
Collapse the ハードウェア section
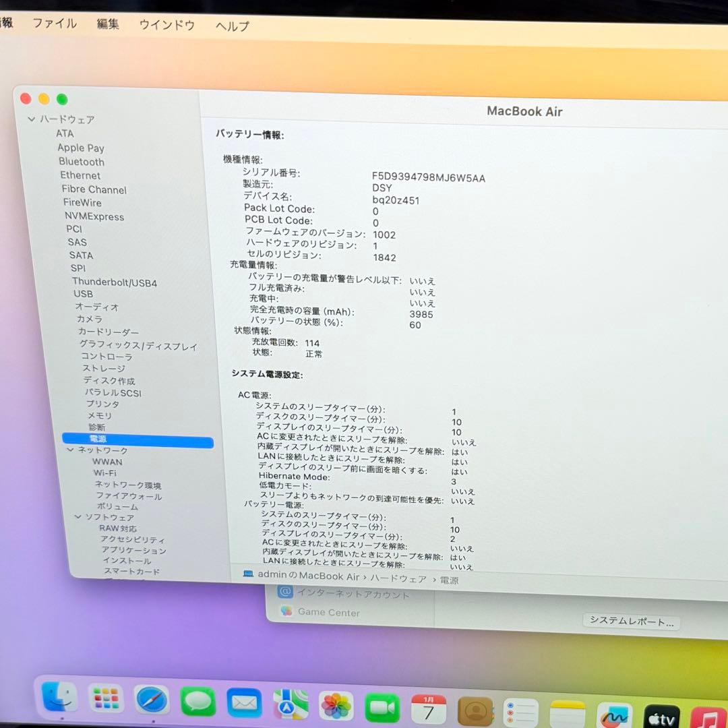(x=31, y=119)
